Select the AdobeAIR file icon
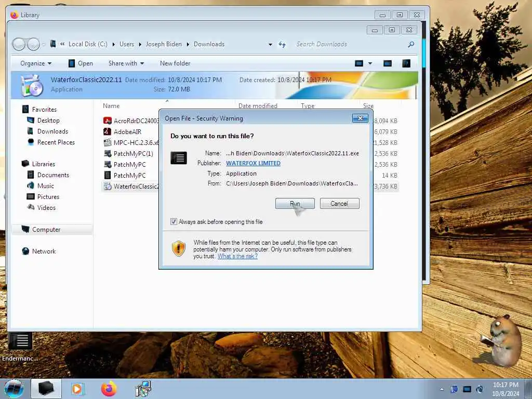This screenshot has height=399, width=532. [108, 131]
